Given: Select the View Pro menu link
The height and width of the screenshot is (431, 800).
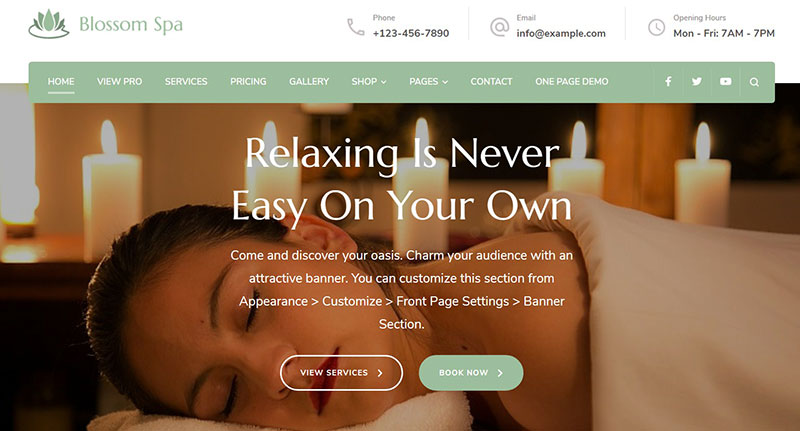Looking at the screenshot, I should 119,82.
